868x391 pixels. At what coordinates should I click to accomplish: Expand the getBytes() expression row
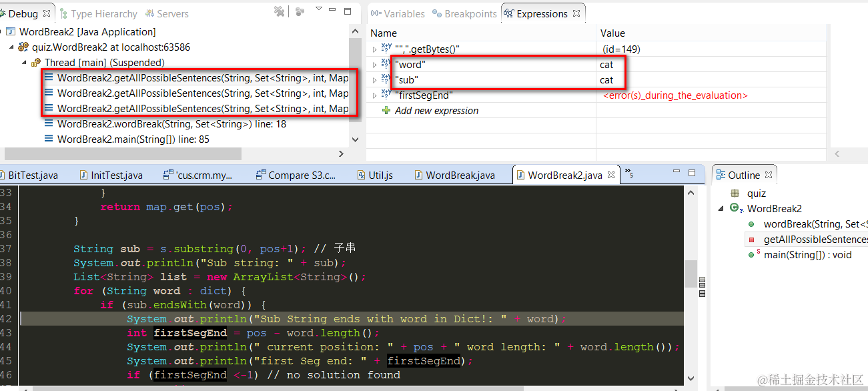coord(374,49)
